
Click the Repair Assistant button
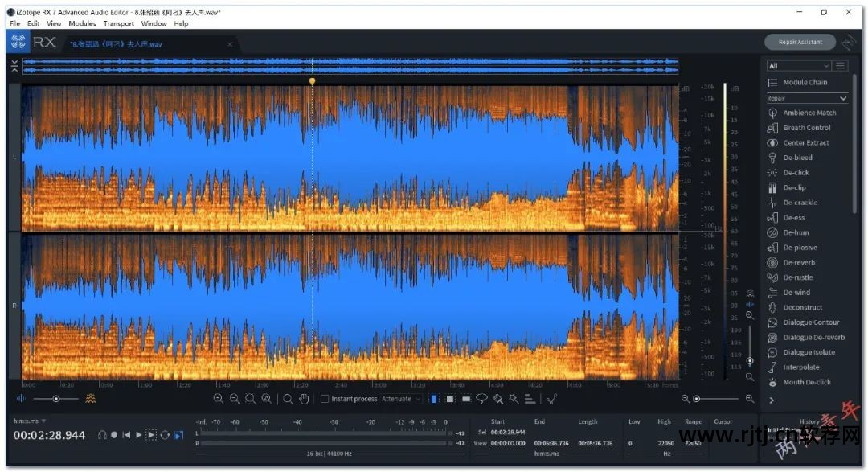point(800,42)
